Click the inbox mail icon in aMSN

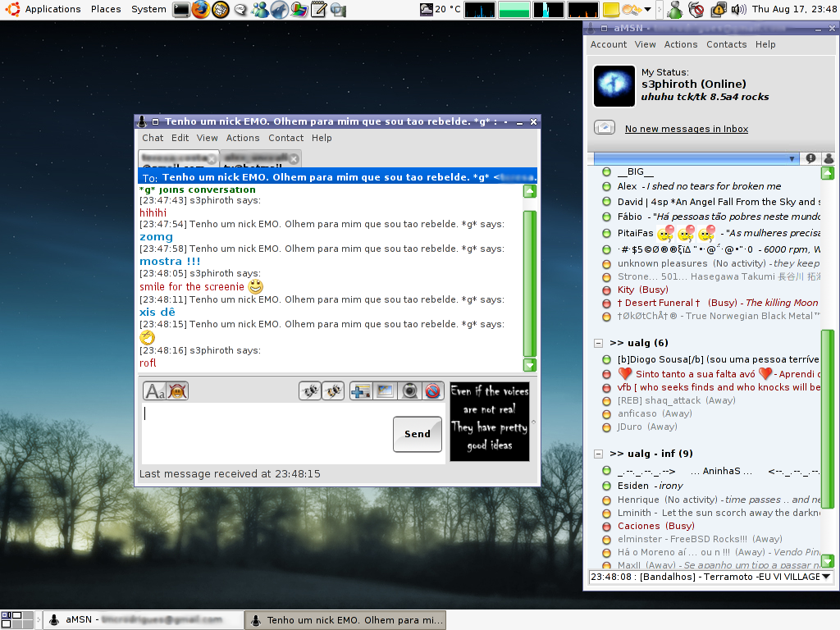[605, 128]
